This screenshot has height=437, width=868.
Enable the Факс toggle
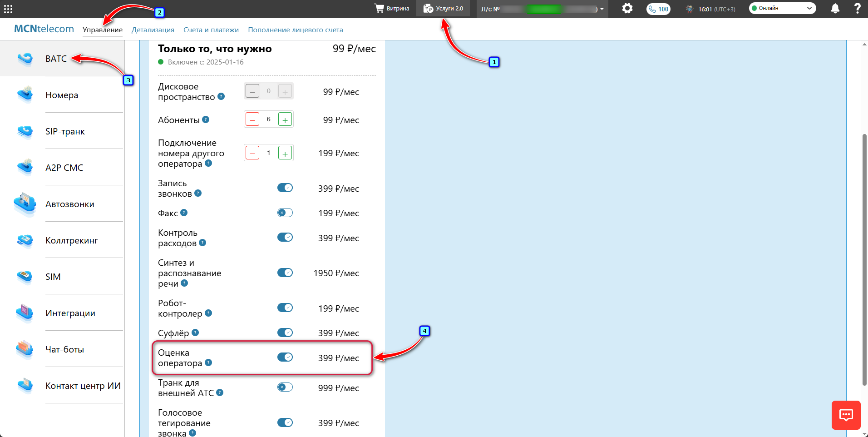tap(285, 213)
